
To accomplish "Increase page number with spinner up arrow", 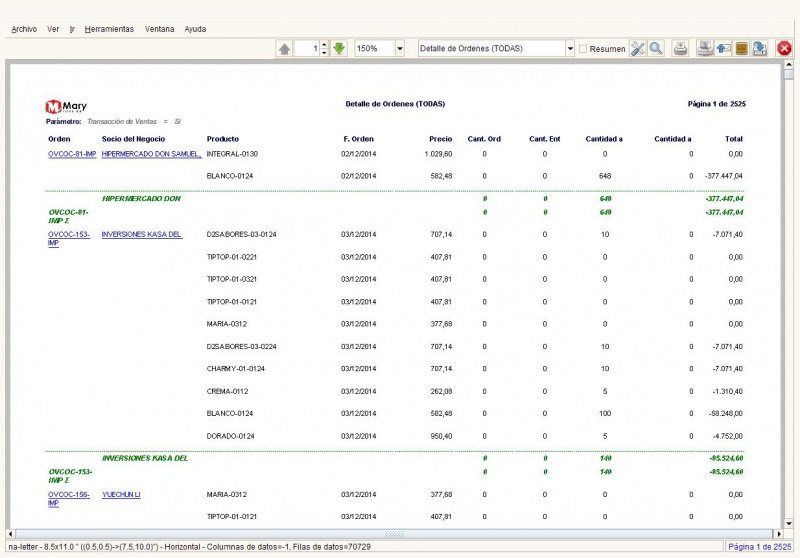I will click(324, 45).
